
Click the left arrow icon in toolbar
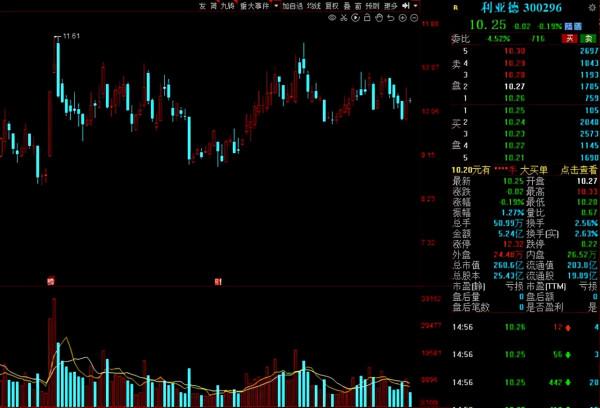click(408, 6)
